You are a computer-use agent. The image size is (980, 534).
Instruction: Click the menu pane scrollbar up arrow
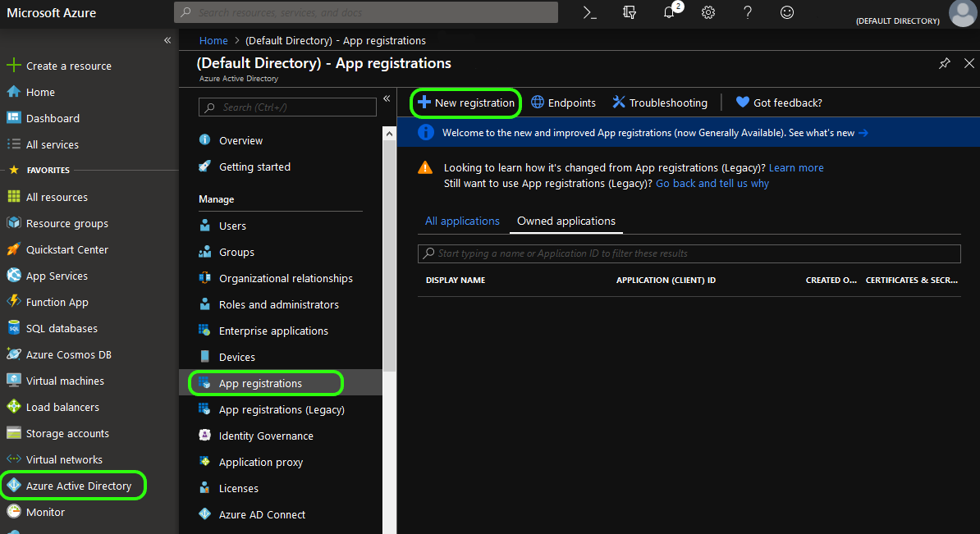(389, 133)
